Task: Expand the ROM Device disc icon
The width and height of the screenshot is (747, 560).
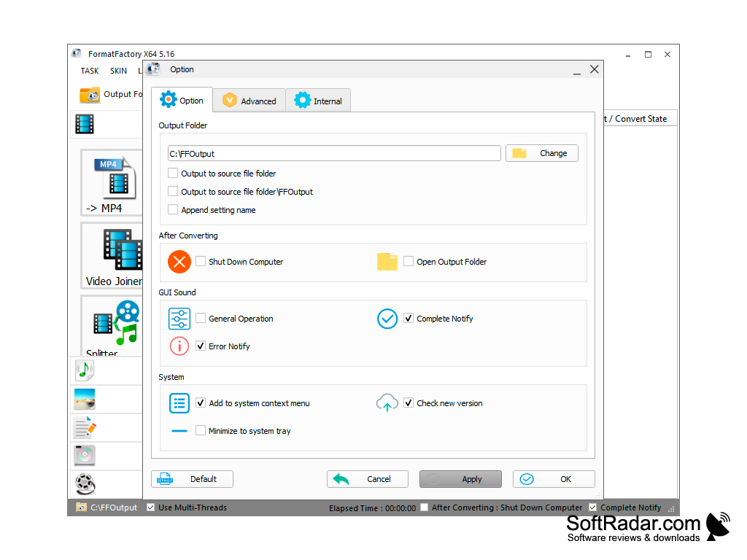Action: click(85, 455)
